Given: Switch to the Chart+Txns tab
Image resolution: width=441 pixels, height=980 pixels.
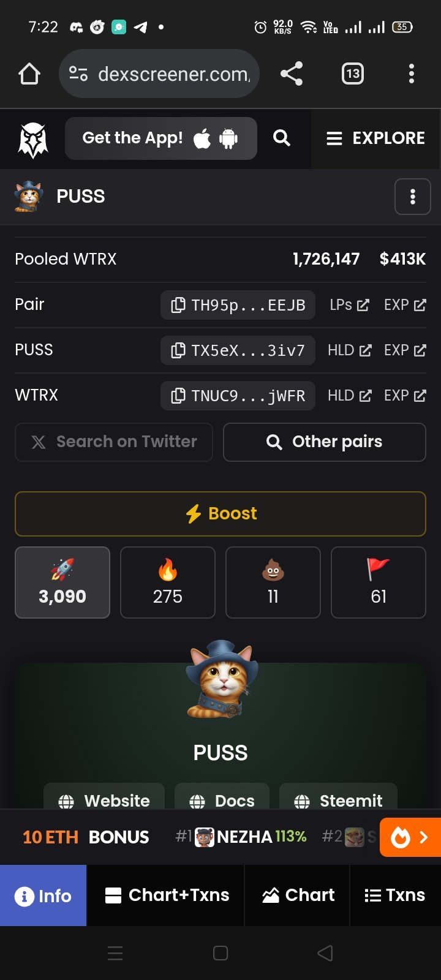Looking at the screenshot, I should pyautogui.click(x=166, y=895).
